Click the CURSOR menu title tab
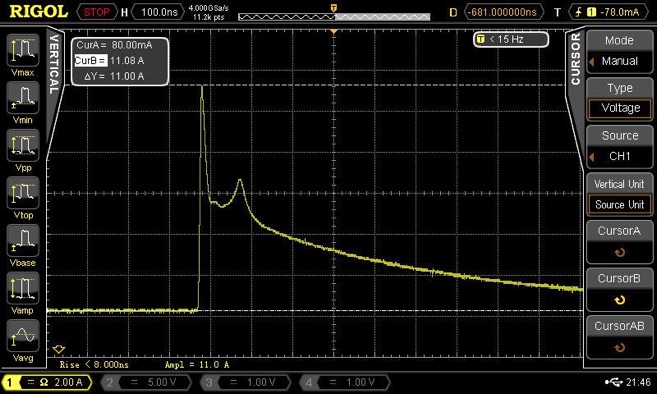Screen dimensions: 657x394 [576, 59]
